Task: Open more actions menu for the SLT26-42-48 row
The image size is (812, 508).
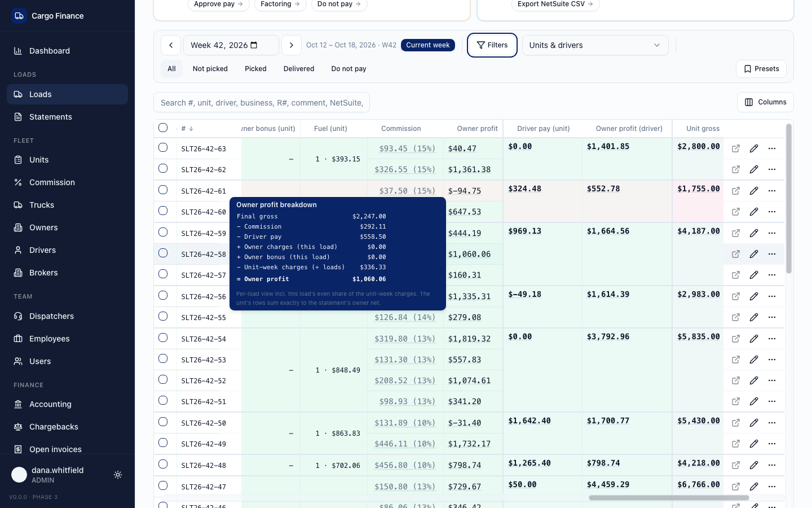Action: pos(772,465)
